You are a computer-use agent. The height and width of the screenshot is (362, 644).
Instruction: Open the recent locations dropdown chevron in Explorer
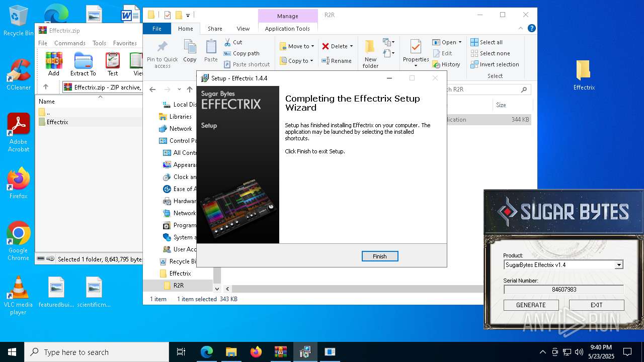179,89
